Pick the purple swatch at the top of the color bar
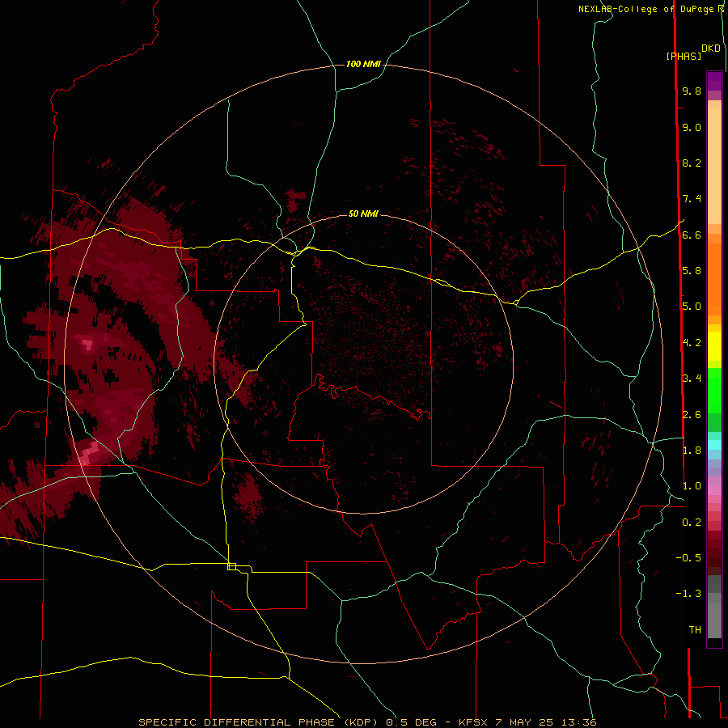728x728 pixels. (x=714, y=81)
